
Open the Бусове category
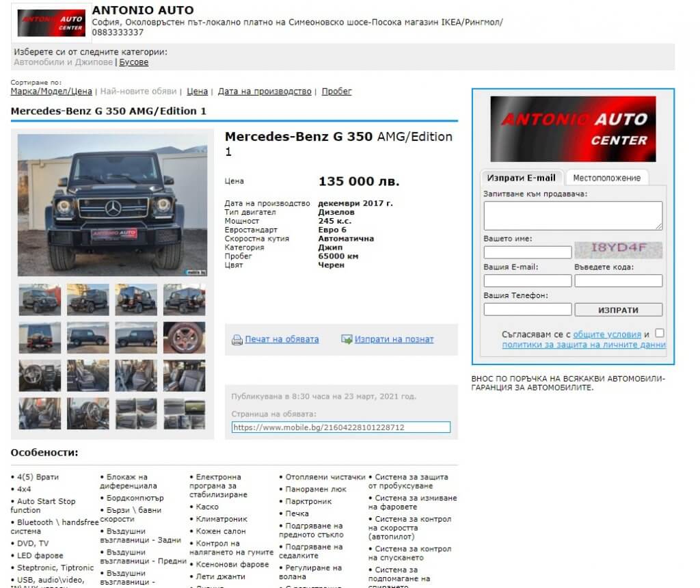tap(133, 62)
